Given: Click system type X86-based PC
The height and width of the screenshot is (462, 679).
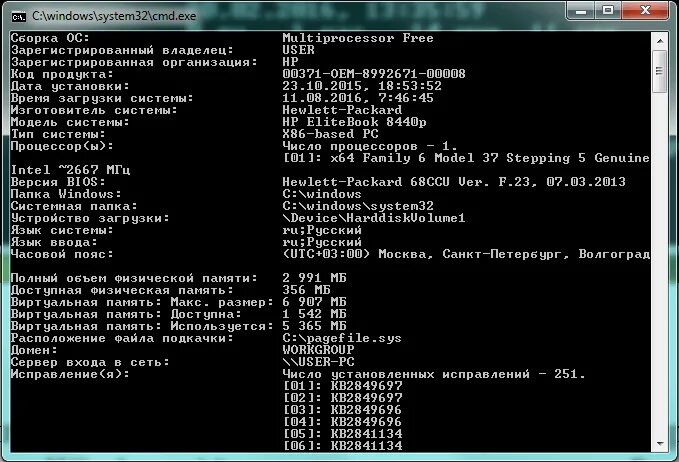Looking at the screenshot, I should [x=330, y=134].
